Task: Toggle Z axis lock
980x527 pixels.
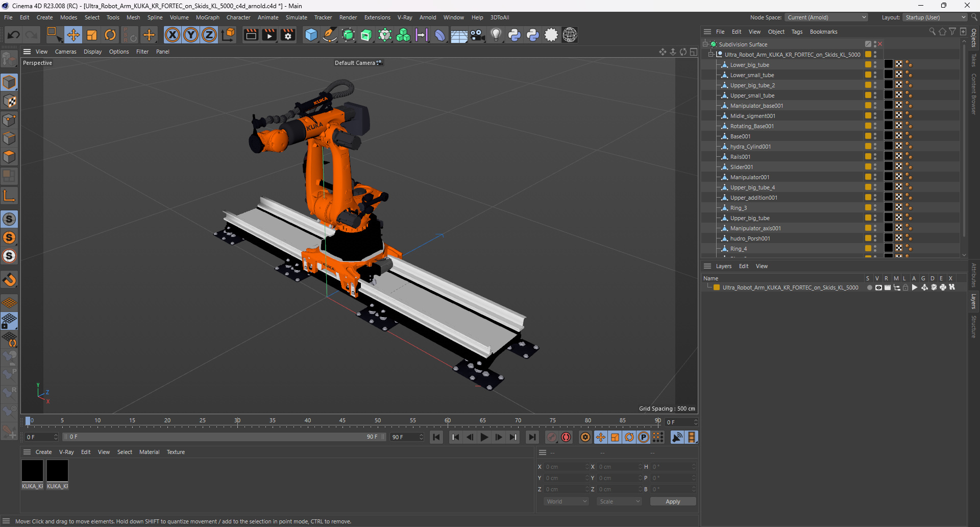Action: 209,35
